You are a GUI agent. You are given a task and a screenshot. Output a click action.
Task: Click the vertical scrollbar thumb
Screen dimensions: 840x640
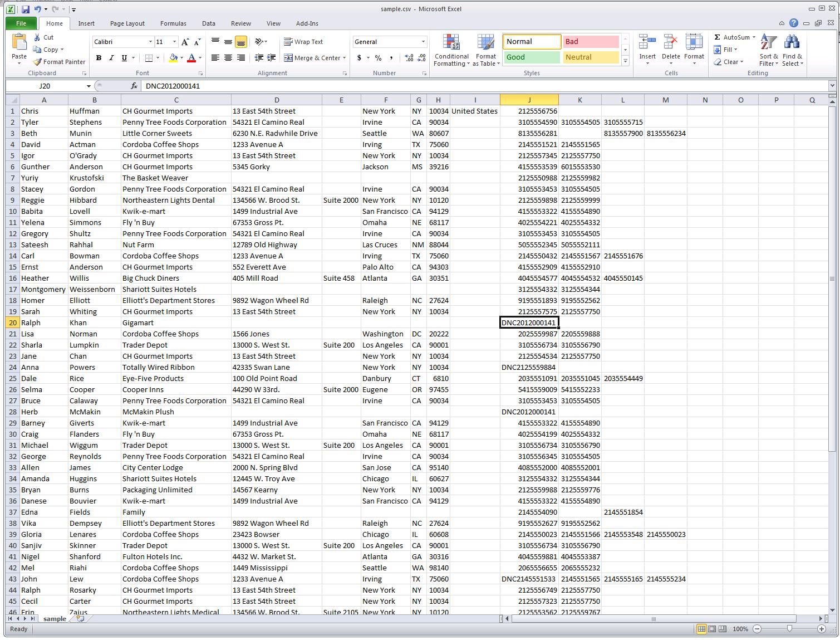[832, 279]
